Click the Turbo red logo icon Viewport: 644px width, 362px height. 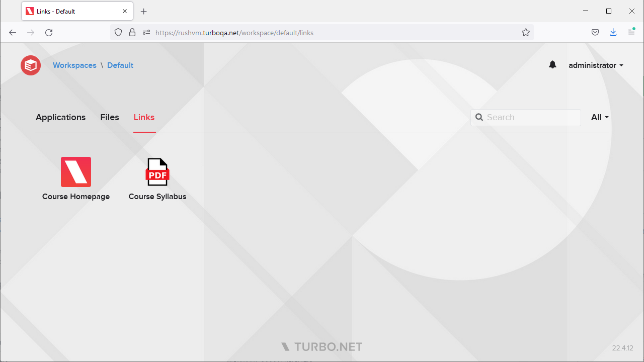(31, 65)
